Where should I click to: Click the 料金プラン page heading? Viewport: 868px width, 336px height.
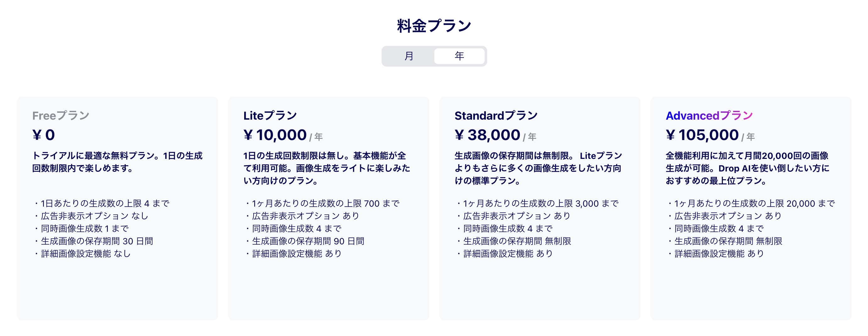coord(434,25)
